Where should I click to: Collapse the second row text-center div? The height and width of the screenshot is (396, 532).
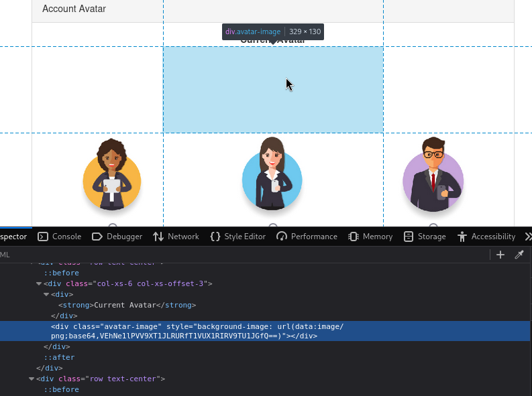[32, 379]
